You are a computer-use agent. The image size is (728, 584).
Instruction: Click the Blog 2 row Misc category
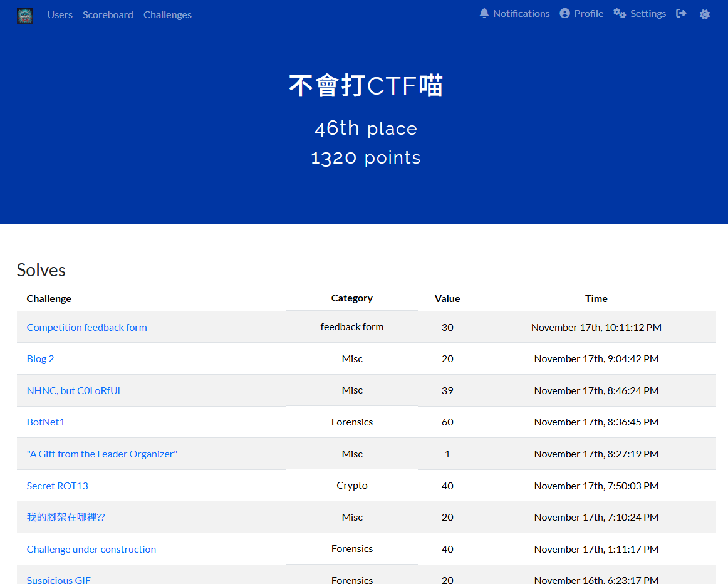tap(352, 359)
